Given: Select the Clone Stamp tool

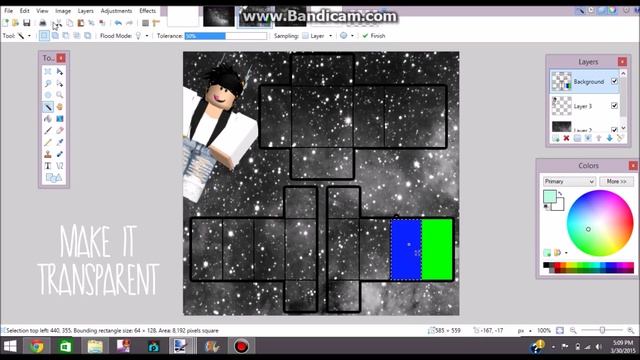Looking at the screenshot, I should point(48,154).
